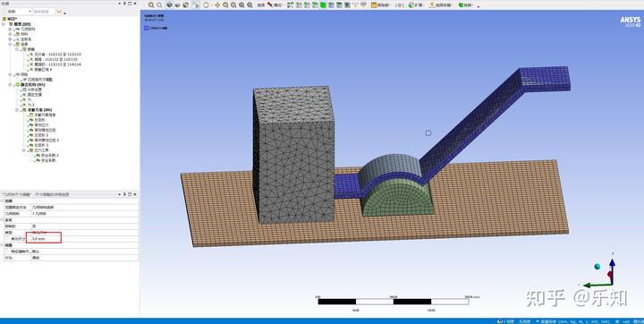The height and width of the screenshot is (324, 644).
Task: Click the Zoom to Fit icon
Action: (241, 5)
